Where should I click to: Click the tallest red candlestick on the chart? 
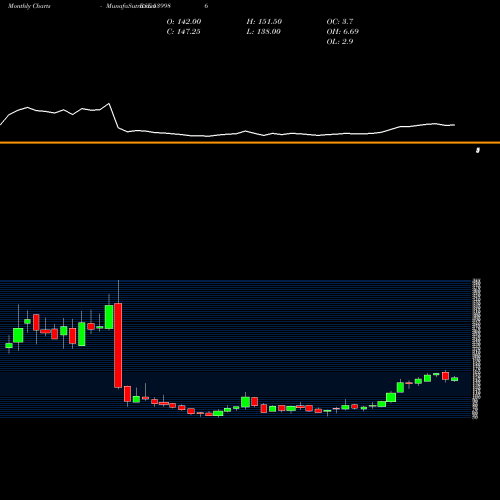pos(118,345)
